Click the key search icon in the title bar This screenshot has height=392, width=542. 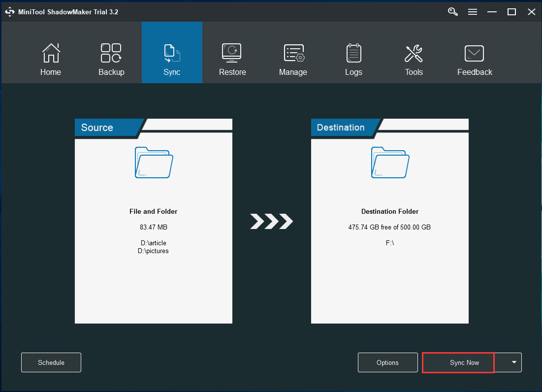click(x=452, y=11)
